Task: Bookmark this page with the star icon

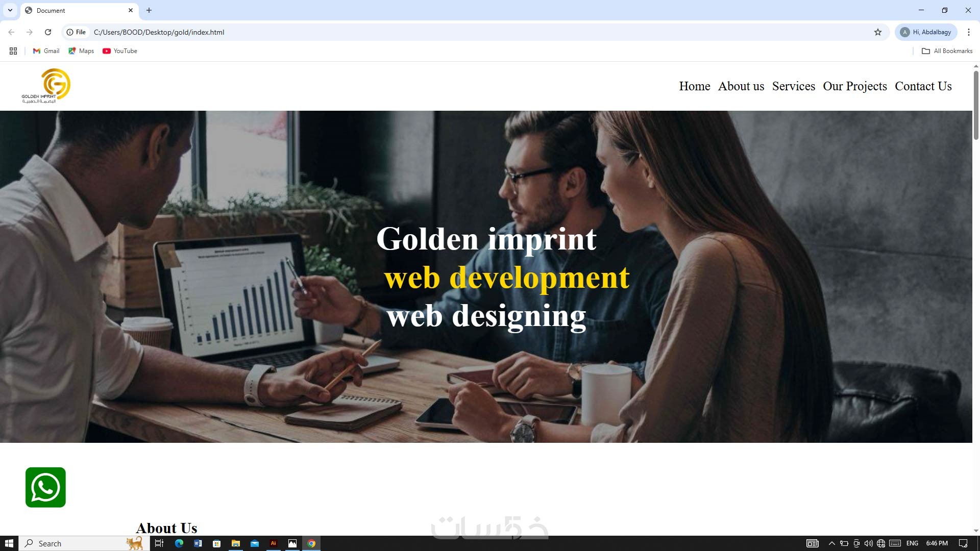Action: (877, 32)
